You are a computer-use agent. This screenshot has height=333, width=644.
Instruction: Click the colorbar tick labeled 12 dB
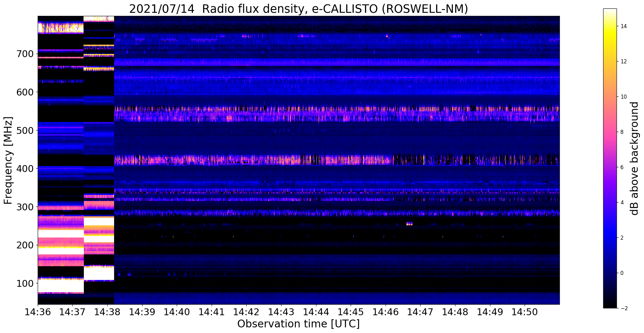(x=624, y=61)
